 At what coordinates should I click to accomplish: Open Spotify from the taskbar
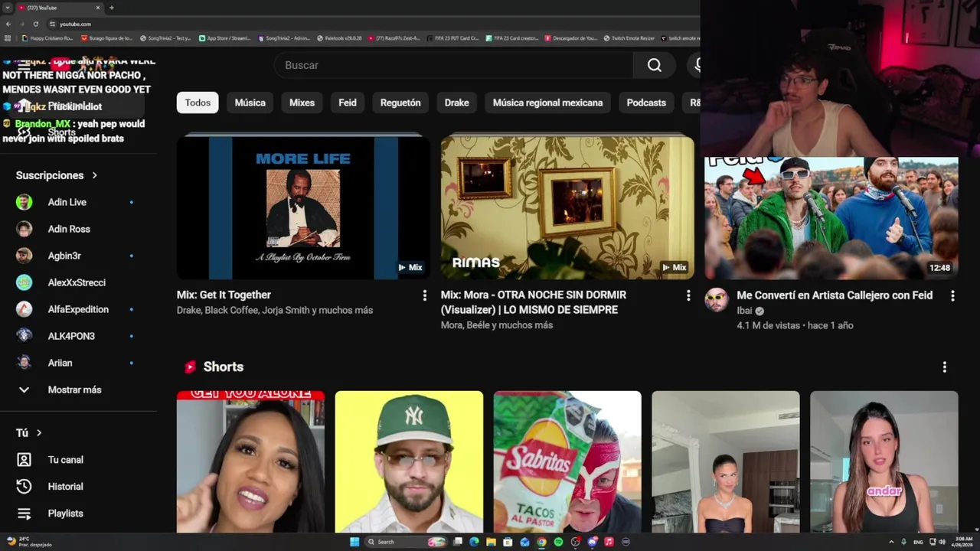coord(558,542)
